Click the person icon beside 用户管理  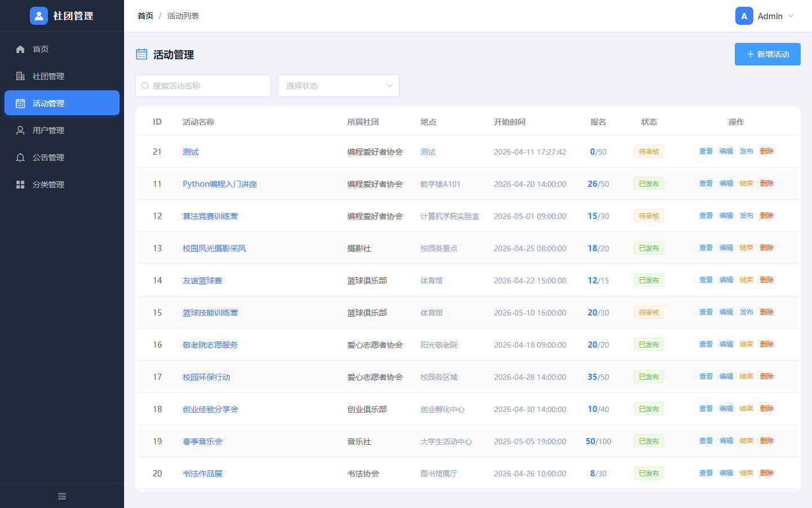click(20, 130)
